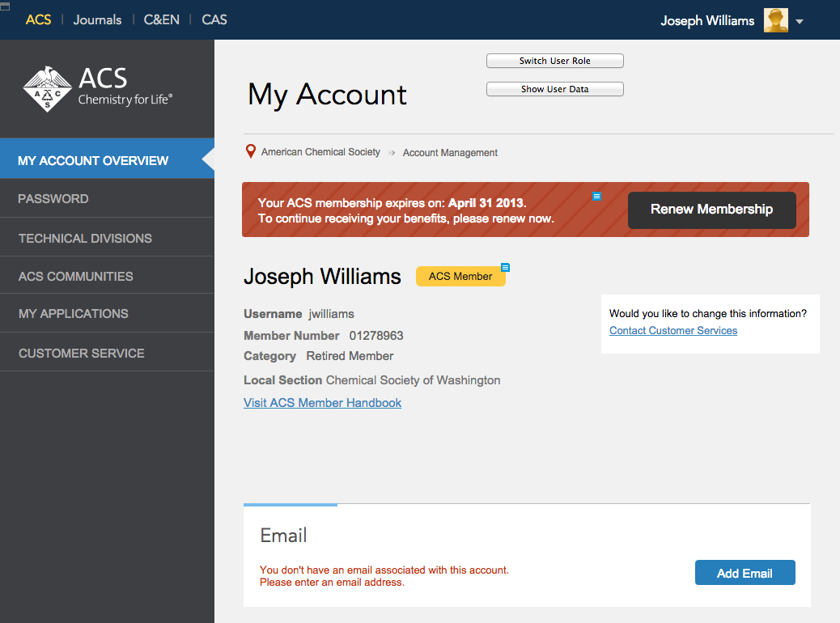
Task: Click the note icon on ACS Member badge
Action: (505, 267)
